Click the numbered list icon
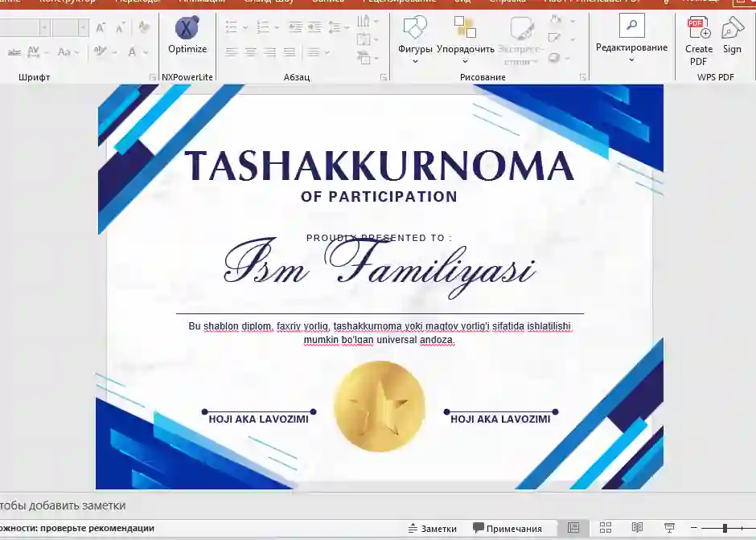Screen dimensions: 756x540 click(x=263, y=27)
